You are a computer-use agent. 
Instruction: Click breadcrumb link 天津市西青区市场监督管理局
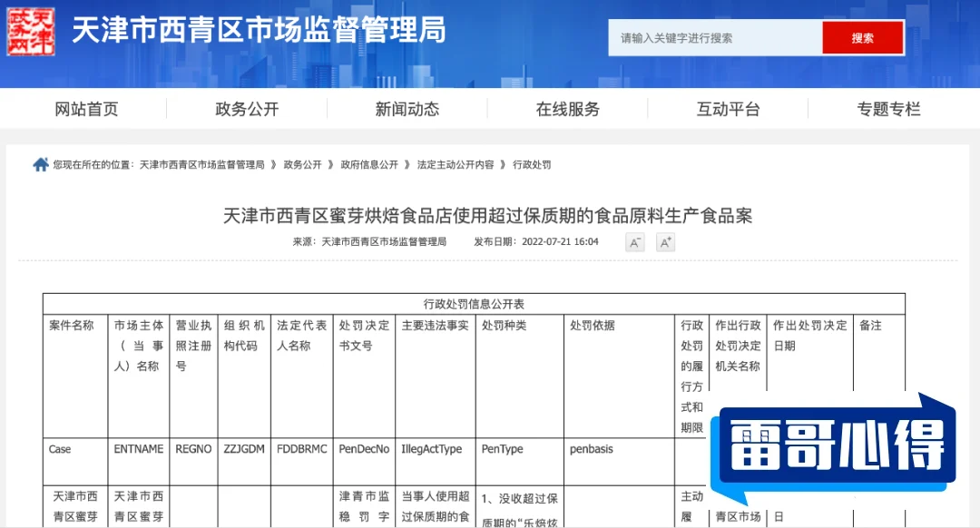(x=201, y=165)
